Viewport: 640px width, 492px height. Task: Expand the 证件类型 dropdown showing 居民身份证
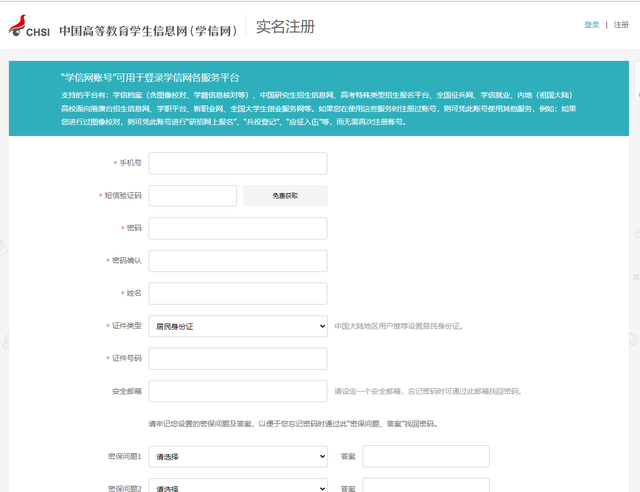pos(237,326)
